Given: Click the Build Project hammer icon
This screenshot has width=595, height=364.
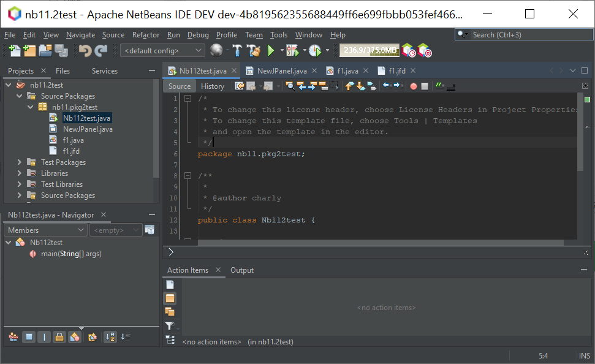Looking at the screenshot, I should coord(238,50).
